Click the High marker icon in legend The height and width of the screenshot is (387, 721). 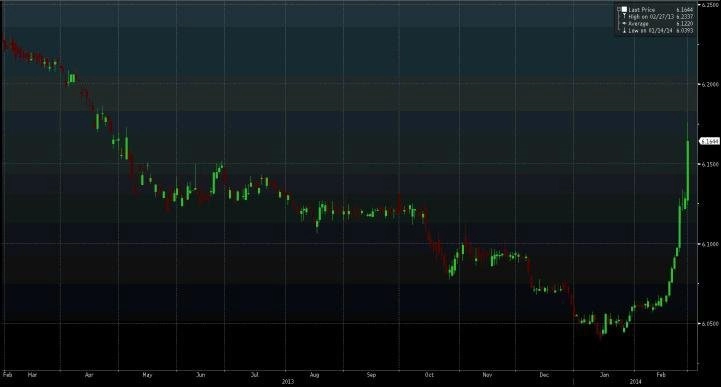624,16
